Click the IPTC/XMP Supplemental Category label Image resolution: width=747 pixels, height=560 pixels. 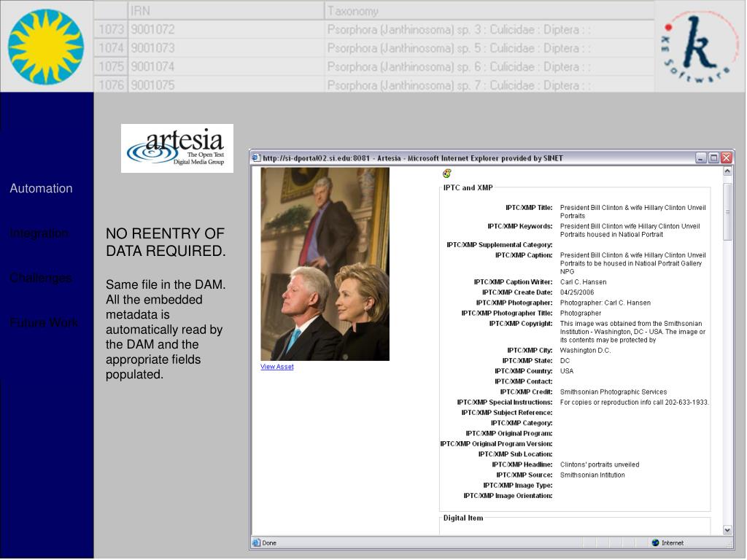(499, 245)
